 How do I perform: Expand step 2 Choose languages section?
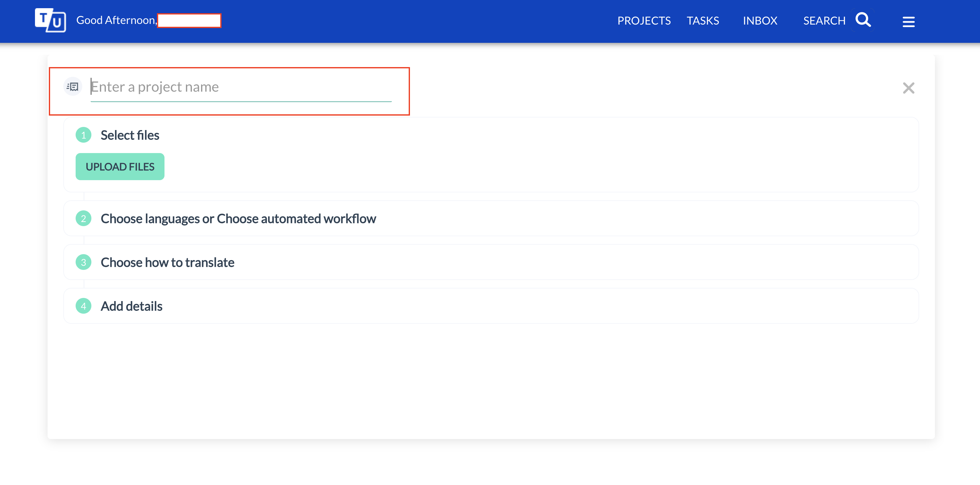pos(491,219)
